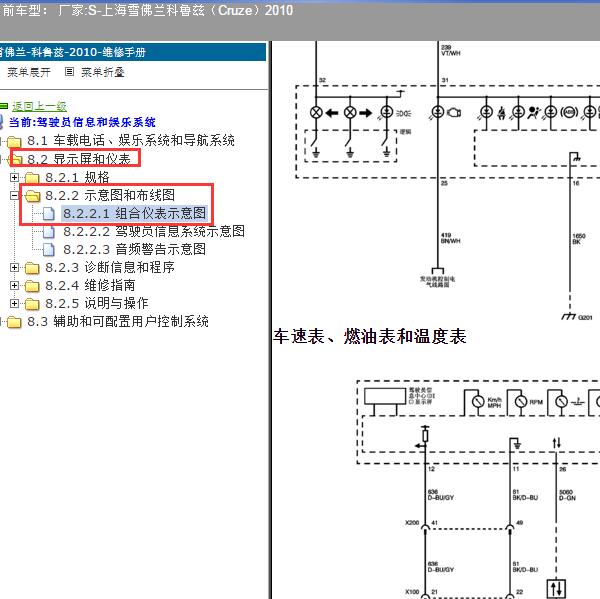600x599 pixels.
Task: Open 8.2.2.1 组合仪表示意图 document
Action: click(x=134, y=213)
